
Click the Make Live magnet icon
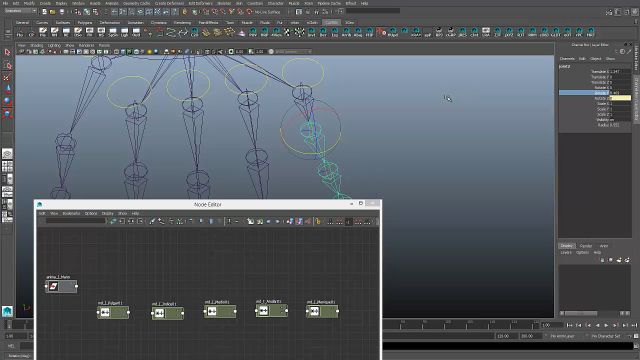[249, 12]
